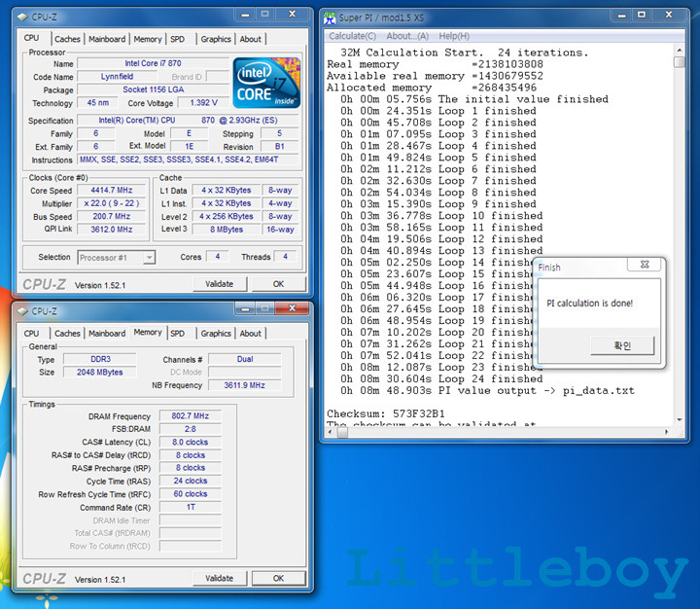Close the CPU-Z Memory window
This screenshot has height=609, width=700.
pos(292,308)
